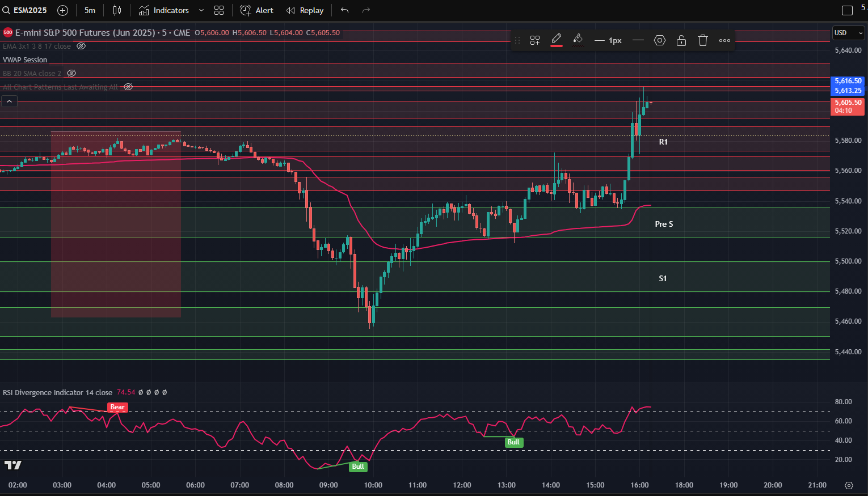Select the VWAP Session indicator legend
The width and height of the screenshot is (868, 496).
[25, 60]
